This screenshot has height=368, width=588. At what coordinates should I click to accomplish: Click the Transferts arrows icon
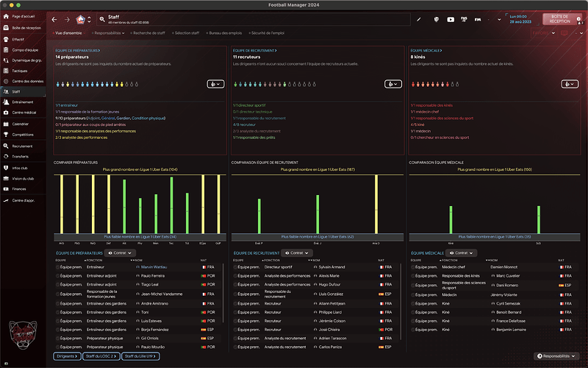coord(6,157)
